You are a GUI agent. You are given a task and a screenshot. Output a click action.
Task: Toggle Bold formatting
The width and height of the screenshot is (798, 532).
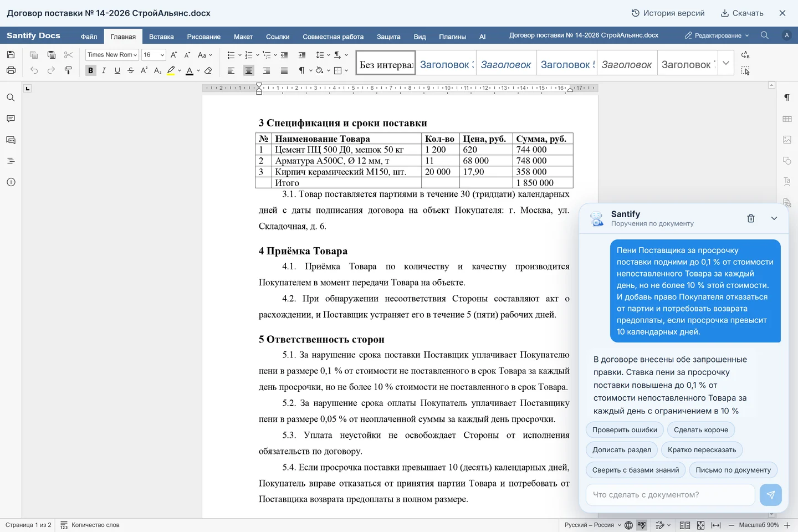(90, 70)
